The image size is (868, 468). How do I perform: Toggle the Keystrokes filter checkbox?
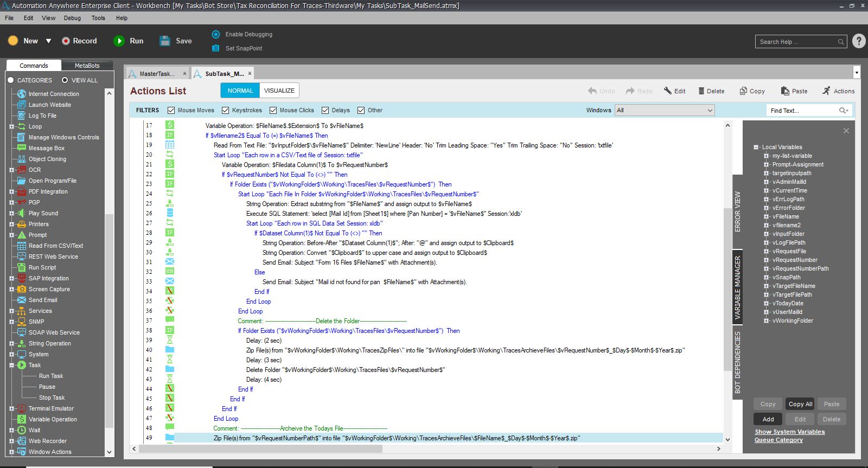[225, 110]
